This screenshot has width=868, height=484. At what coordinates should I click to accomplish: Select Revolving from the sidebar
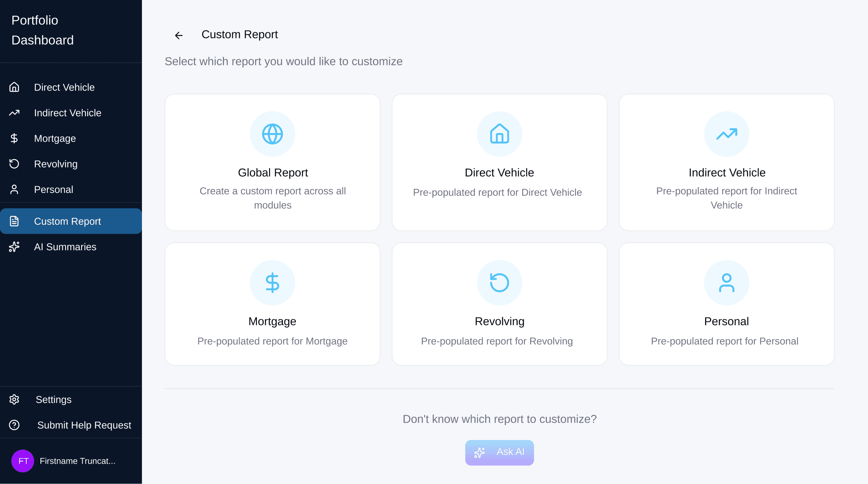pos(56,164)
